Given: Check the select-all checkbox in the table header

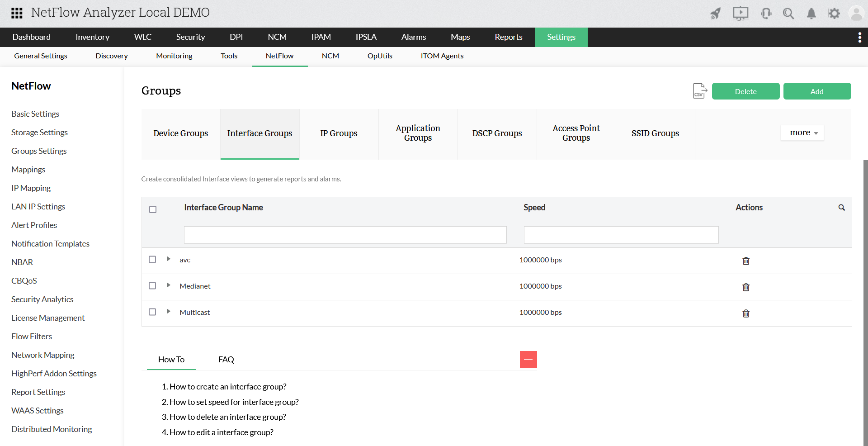Looking at the screenshot, I should tap(152, 209).
